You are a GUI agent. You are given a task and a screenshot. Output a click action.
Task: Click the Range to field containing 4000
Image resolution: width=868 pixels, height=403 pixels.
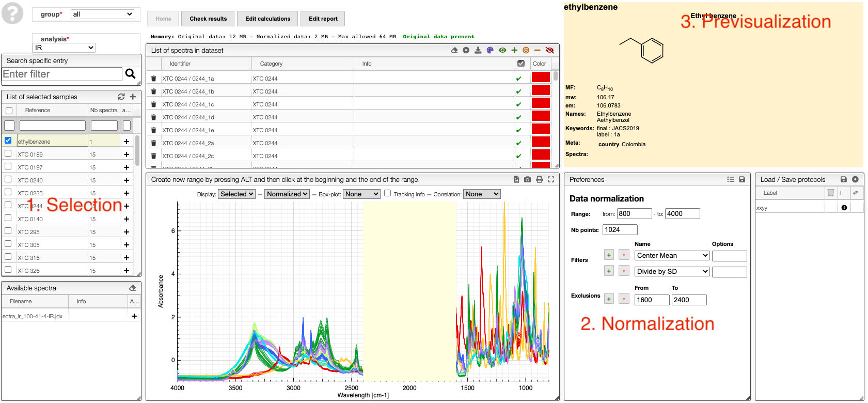683,213
